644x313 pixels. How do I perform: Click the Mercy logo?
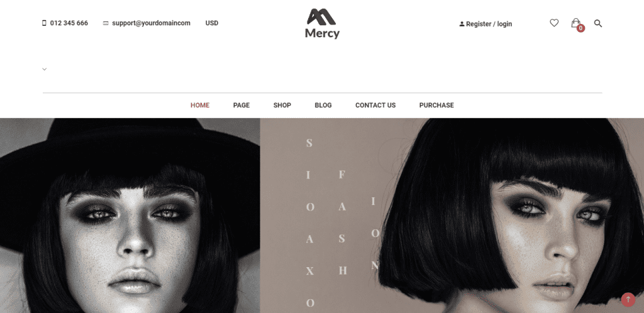[322, 24]
